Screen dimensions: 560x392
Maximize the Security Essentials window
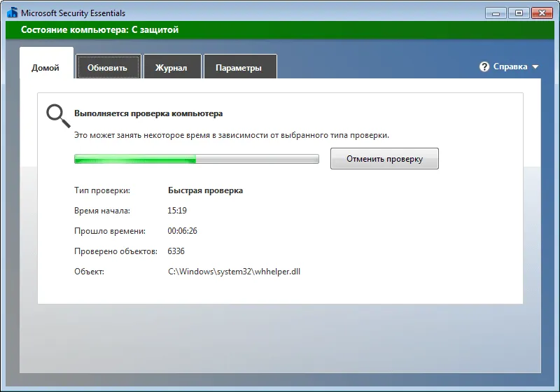[x=519, y=13]
